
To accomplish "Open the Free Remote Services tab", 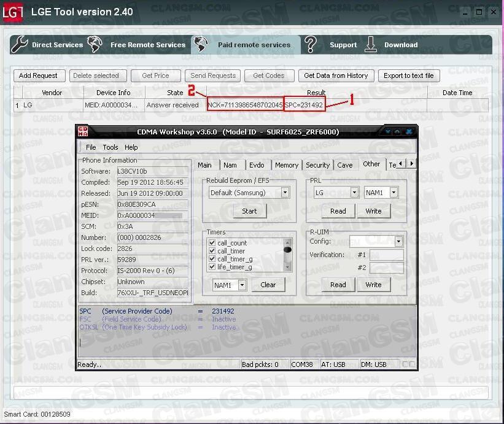I will pos(148,45).
